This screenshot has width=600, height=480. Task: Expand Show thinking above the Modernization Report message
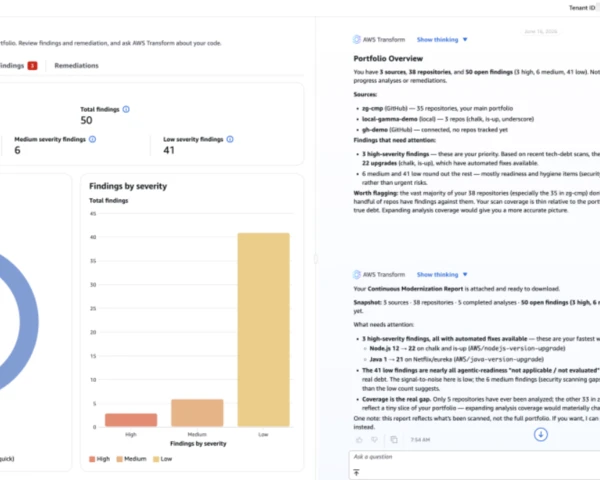[442, 274]
